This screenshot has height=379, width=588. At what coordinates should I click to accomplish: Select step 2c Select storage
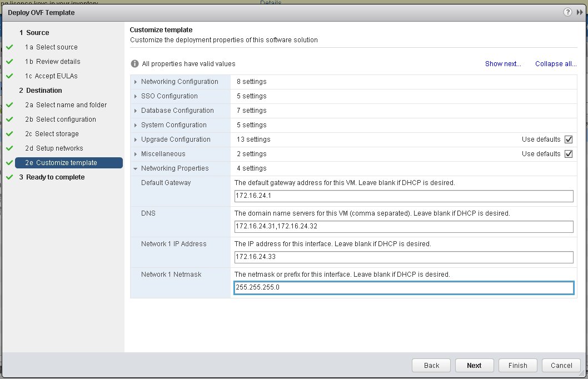tap(57, 134)
